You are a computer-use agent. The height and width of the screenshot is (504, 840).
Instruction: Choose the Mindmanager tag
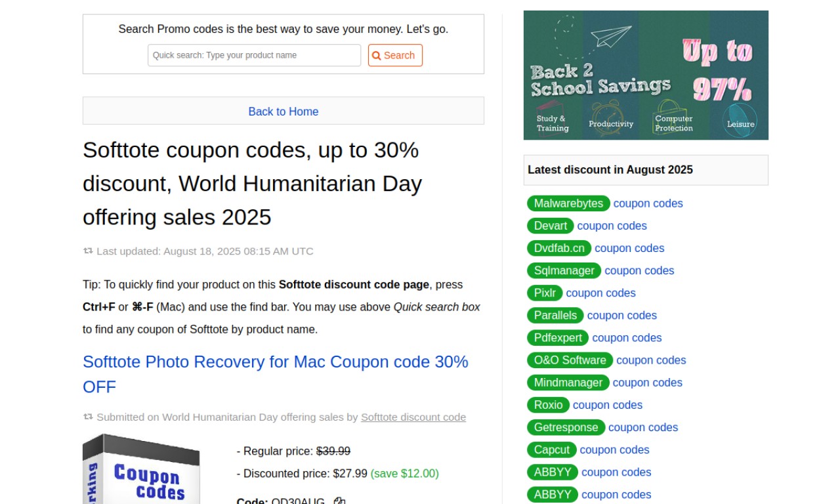click(x=568, y=383)
